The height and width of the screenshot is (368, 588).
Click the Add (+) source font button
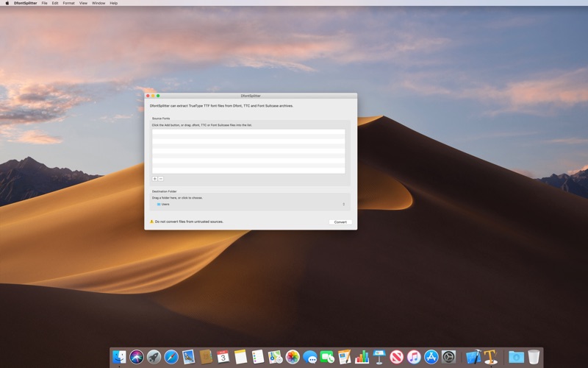(154, 179)
